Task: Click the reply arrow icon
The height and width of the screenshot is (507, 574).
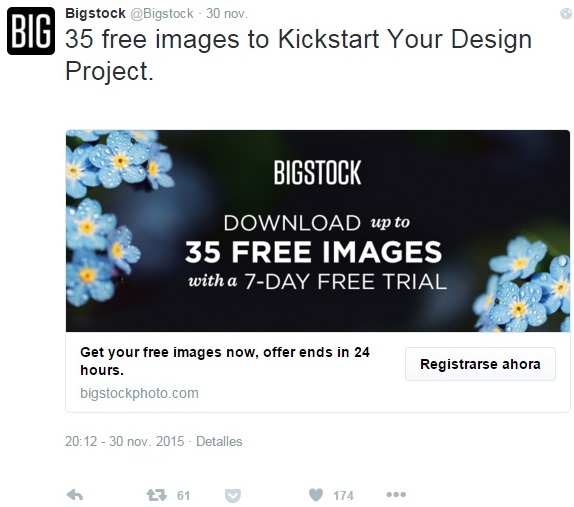Action: coord(75,495)
